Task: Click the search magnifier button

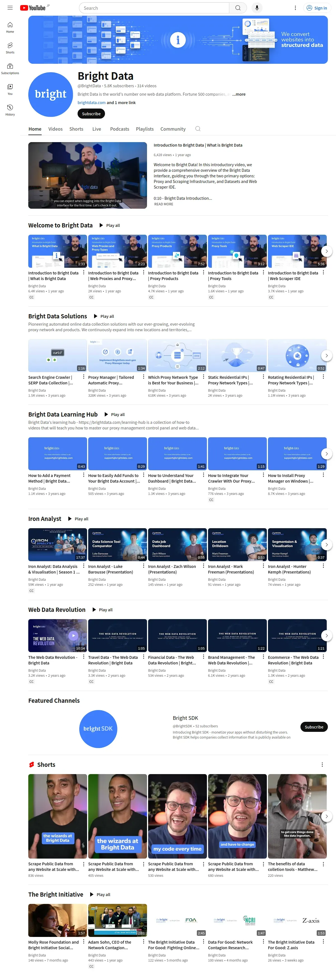Action: 238,8
